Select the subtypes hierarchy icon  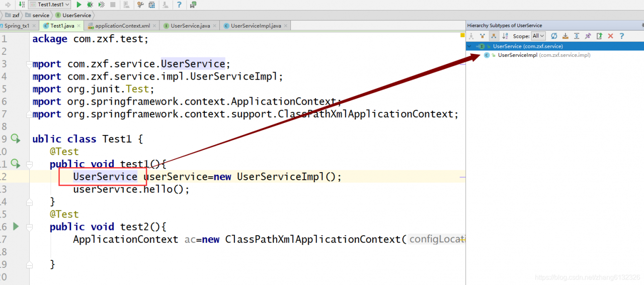(x=494, y=36)
